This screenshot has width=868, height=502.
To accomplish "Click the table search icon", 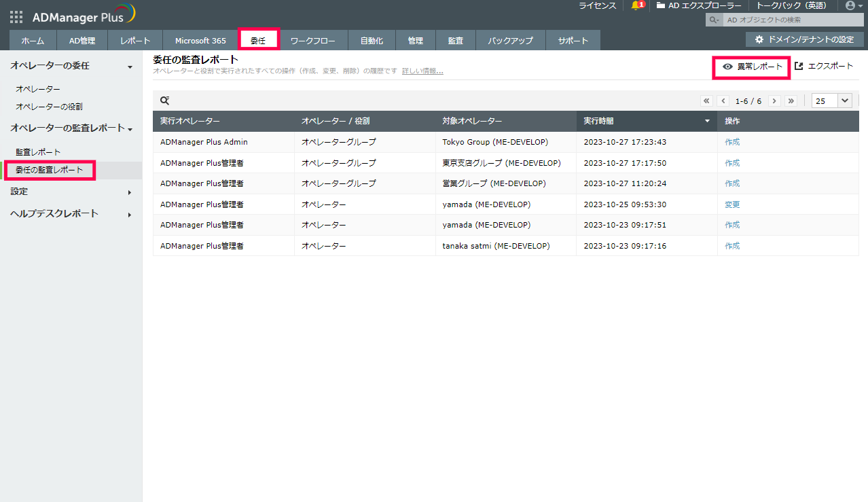I will (164, 101).
